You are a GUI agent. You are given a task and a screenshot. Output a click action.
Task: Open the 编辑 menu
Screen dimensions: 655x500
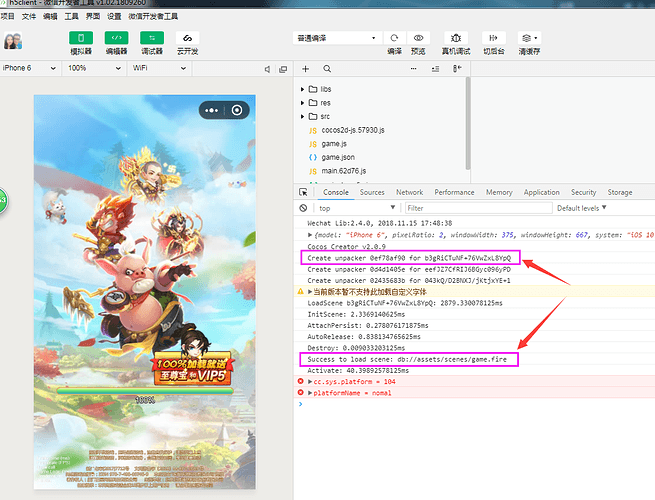point(50,16)
